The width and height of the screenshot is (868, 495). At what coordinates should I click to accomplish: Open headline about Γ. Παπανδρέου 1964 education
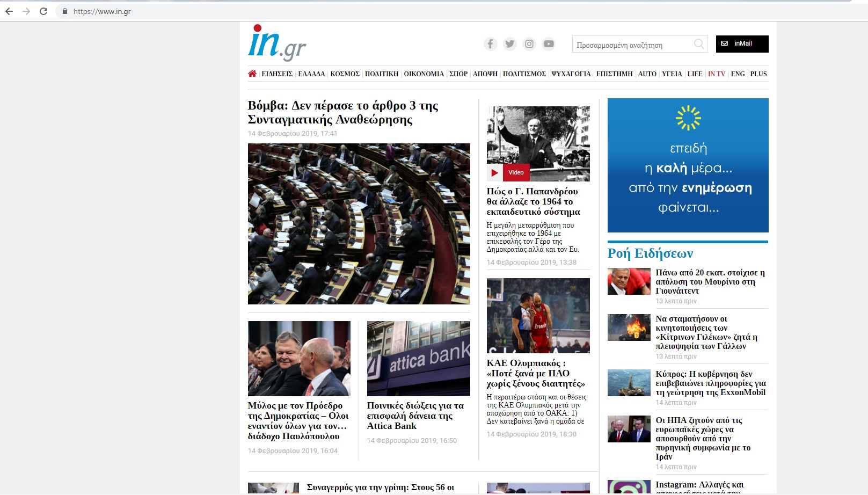(x=533, y=201)
